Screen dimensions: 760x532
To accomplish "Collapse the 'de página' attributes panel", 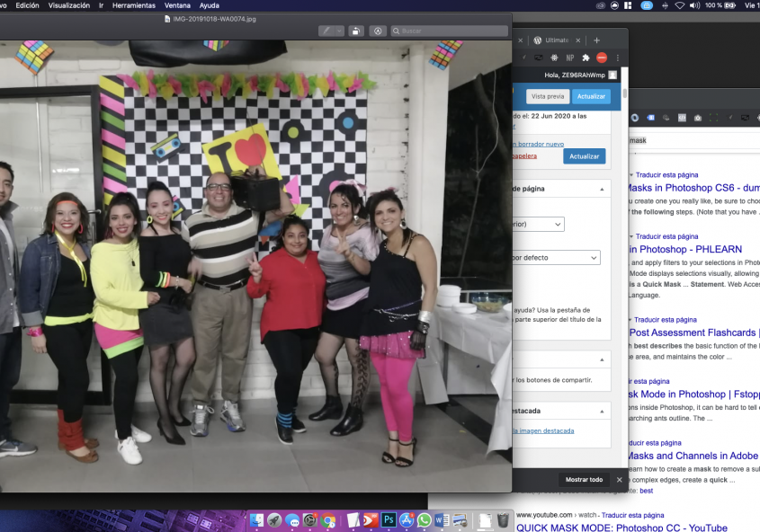I will 602,189.
